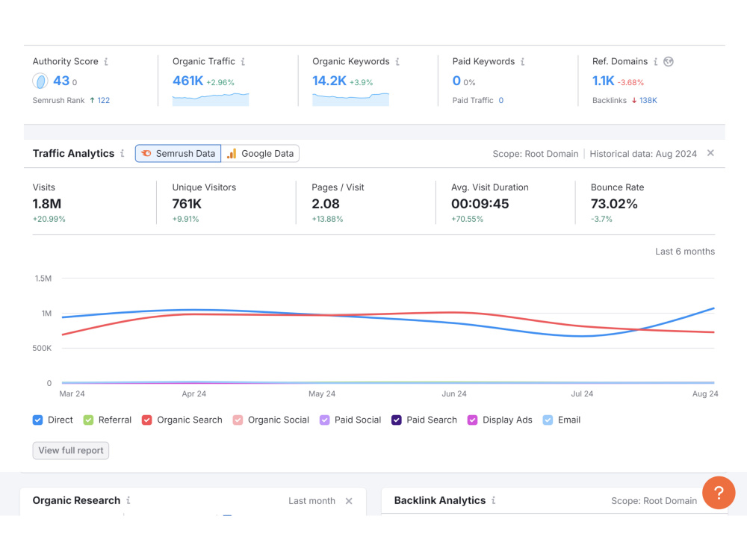
Task: Click the Traffic Analytics info icon
Action: [x=123, y=153]
